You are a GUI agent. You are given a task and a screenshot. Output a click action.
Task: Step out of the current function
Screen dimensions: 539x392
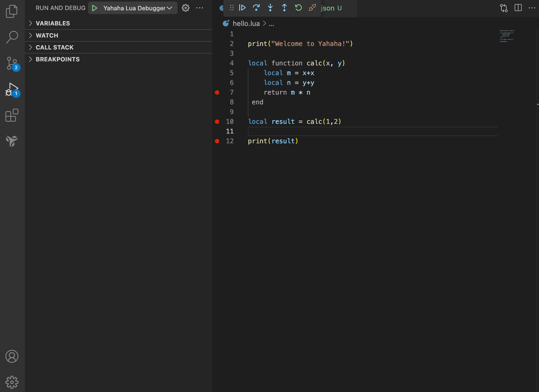click(x=284, y=8)
